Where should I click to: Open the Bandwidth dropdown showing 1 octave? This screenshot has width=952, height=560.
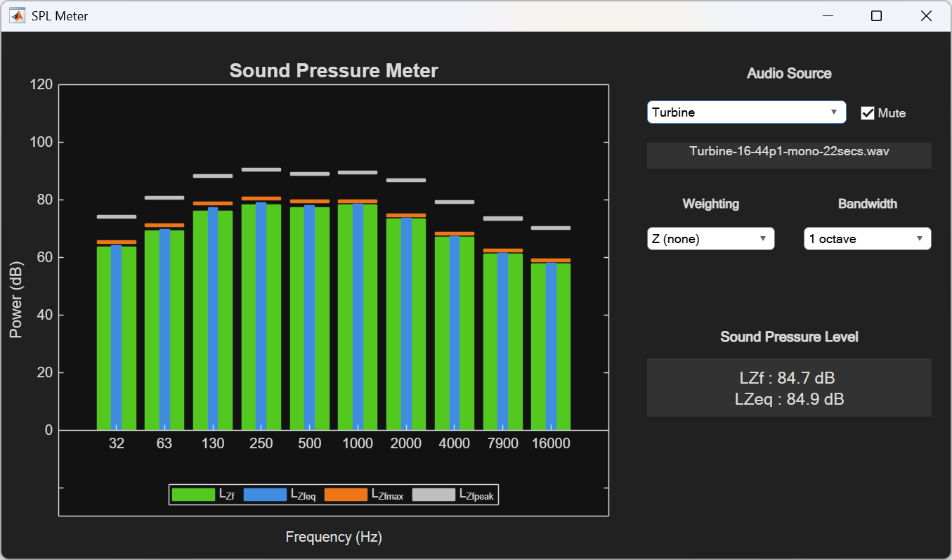[867, 239]
